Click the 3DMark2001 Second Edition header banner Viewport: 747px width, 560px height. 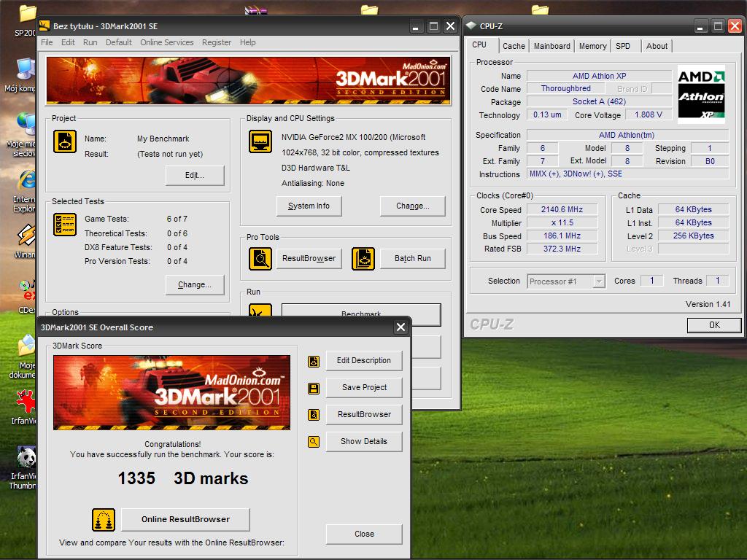pyautogui.click(x=248, y=80)
